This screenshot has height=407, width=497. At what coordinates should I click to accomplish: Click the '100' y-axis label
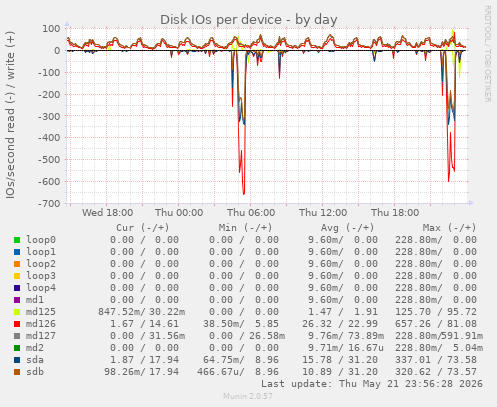[51, 29]
